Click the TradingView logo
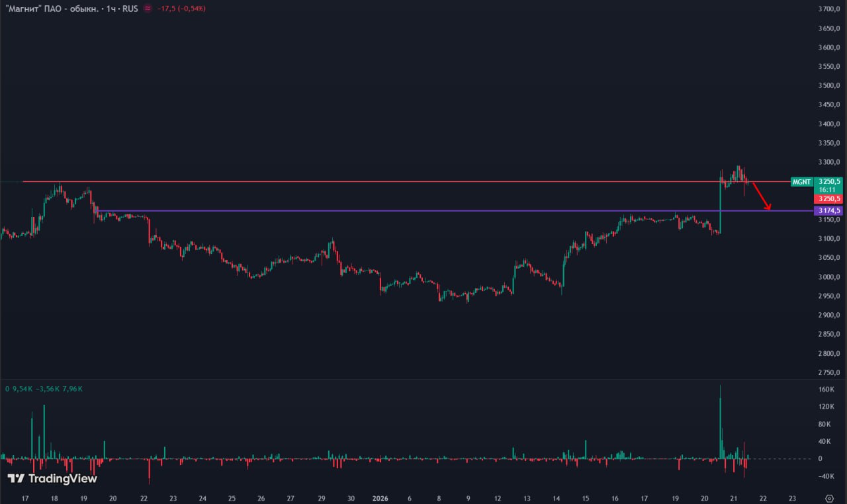 [52, 478]
